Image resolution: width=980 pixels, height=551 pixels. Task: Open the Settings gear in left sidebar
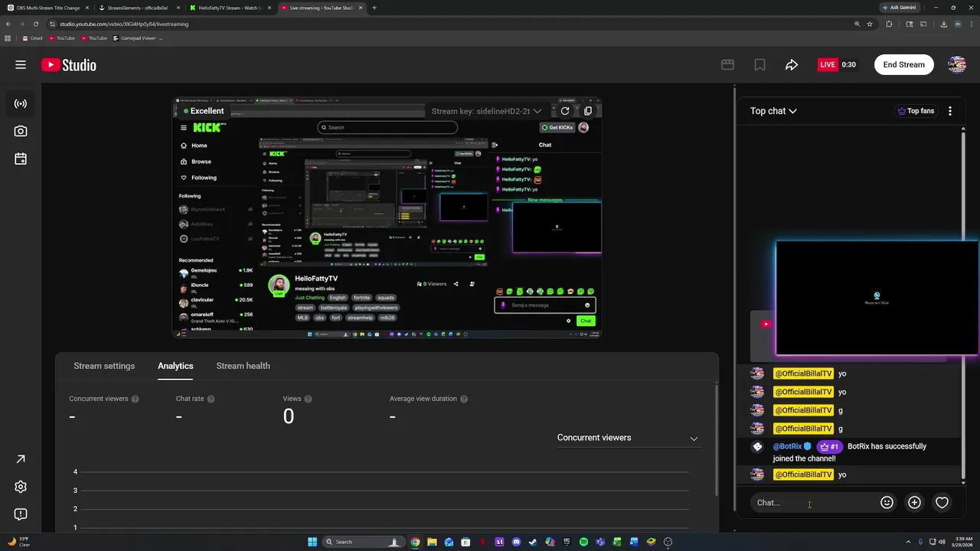click(x=21, y=487)
